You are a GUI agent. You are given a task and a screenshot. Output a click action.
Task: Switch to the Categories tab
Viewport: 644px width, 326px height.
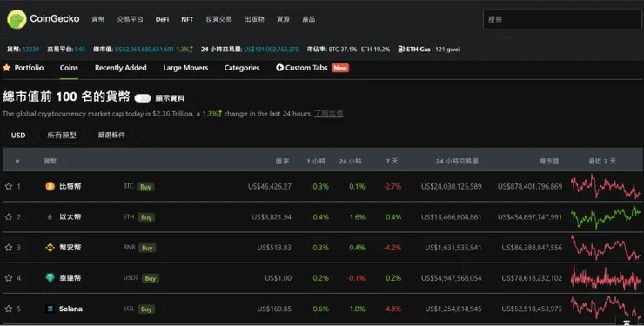pos(242,68)
